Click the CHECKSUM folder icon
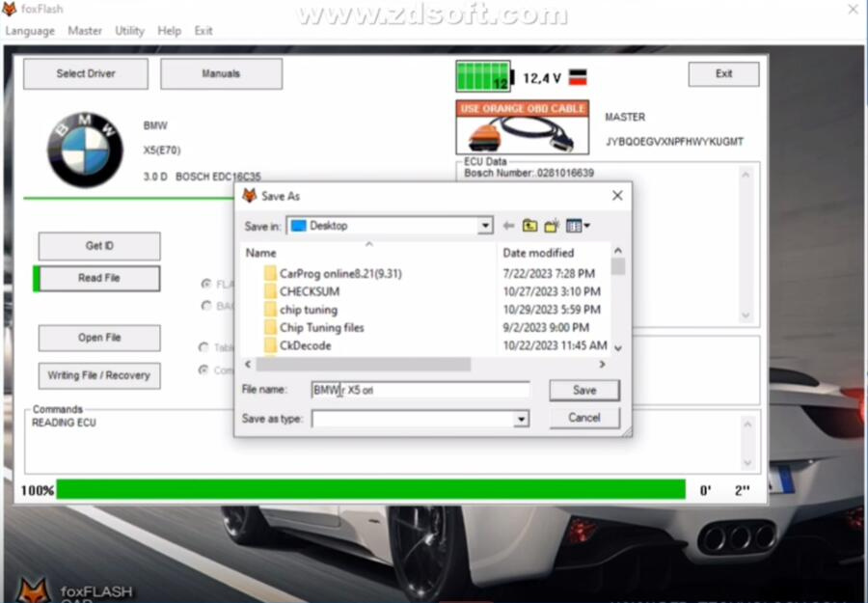Image resolution: width=868 pixels, height=603 pixels. 270,291
